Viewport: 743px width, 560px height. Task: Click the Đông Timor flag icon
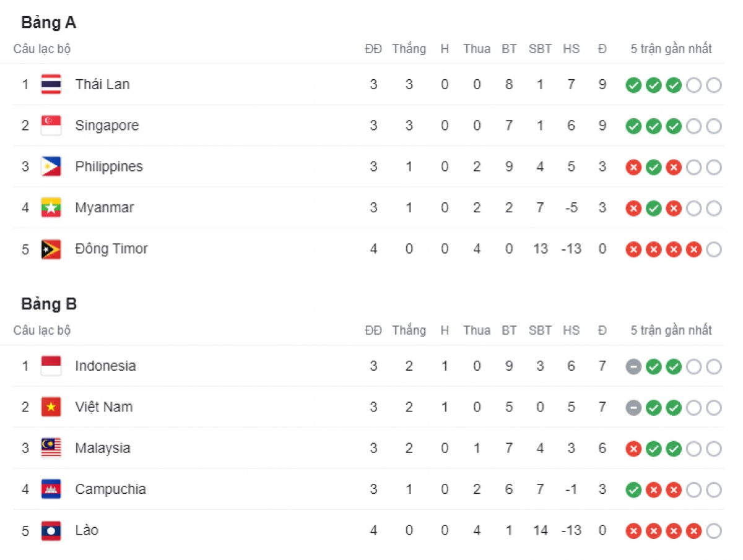(51, 249)
